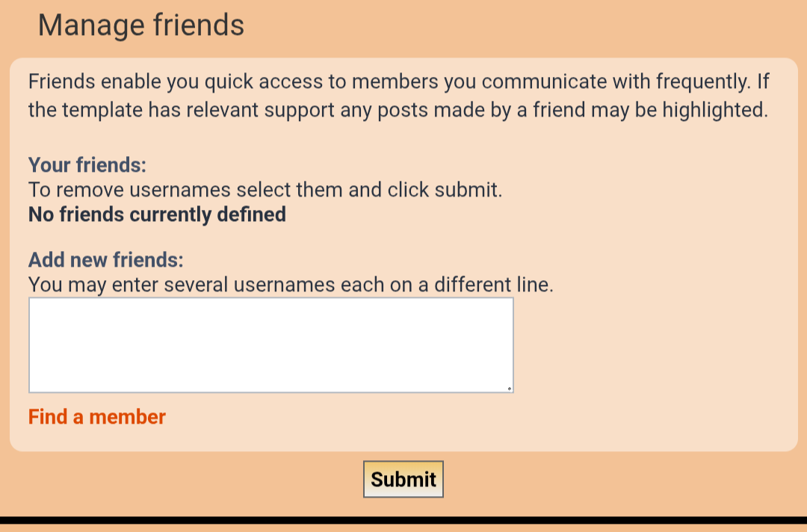Click the Submit button
Viewport: 807px width, 532px height.
(403, 479)
